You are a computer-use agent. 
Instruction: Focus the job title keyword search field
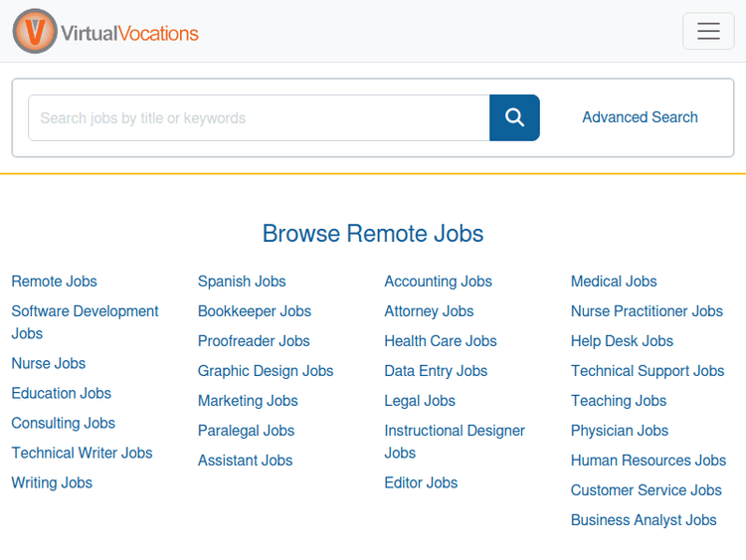pyautogui.click(x=259, y=118)
